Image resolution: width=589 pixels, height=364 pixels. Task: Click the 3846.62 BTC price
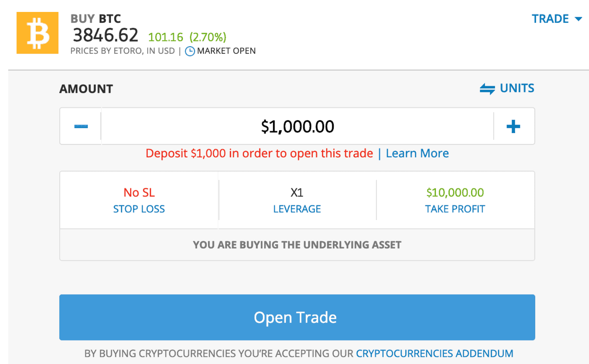[x=106, y=35]
